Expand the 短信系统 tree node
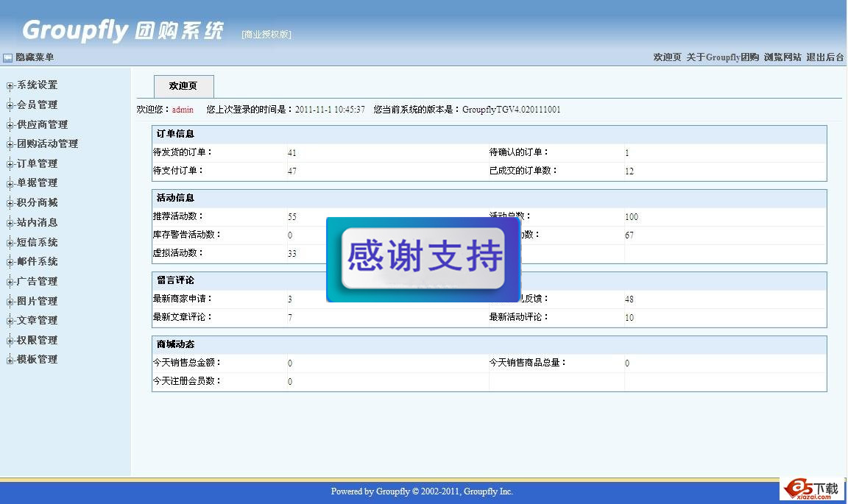The image size is (848, 504). pos(10,243)
